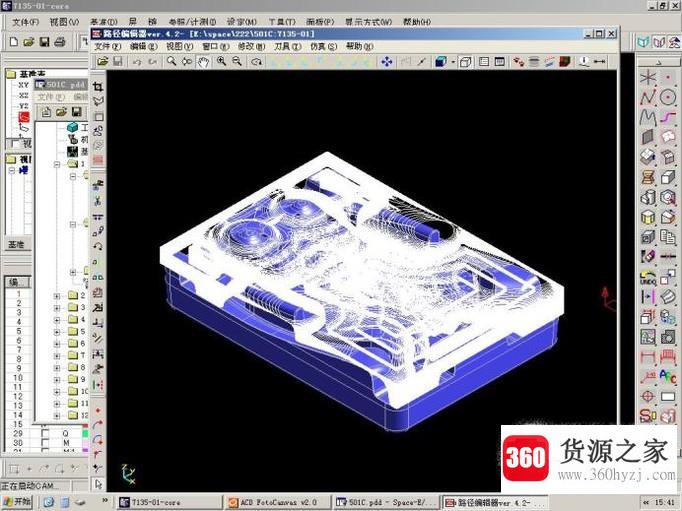Image resolution: width=682 pixels, height=511 pixels.
Task: Expand folder 6 in the tree
Action: 57,344
